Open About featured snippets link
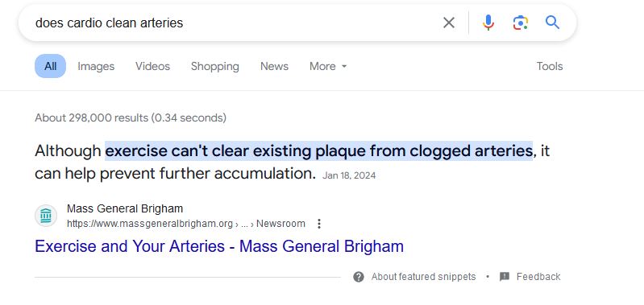 [x=423, y=277]
